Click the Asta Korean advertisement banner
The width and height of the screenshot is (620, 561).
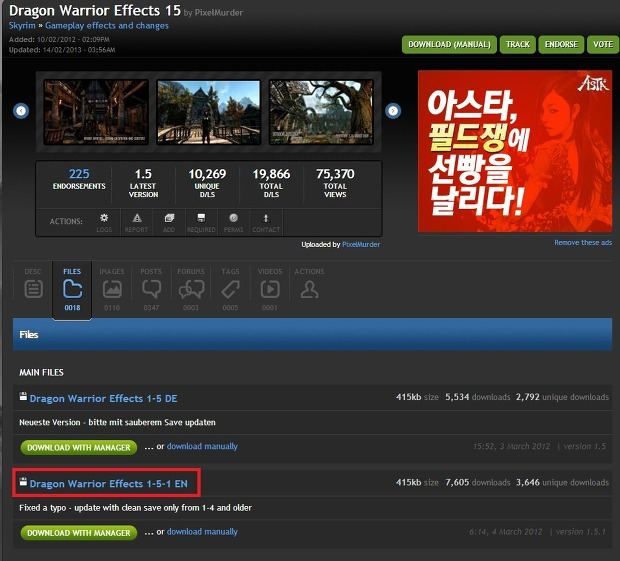click(515, 151)
